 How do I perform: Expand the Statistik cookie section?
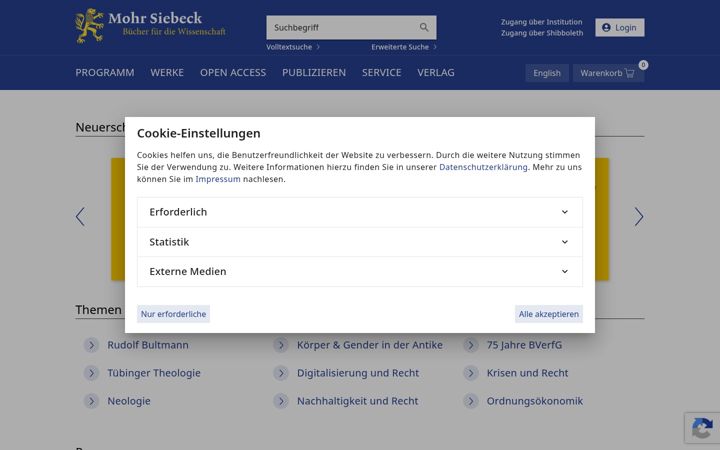pyautogui.click(x=360, y=242)
